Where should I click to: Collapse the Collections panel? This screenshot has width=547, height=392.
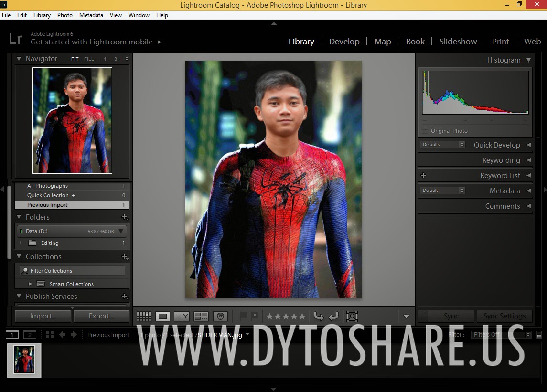(19, 257)
